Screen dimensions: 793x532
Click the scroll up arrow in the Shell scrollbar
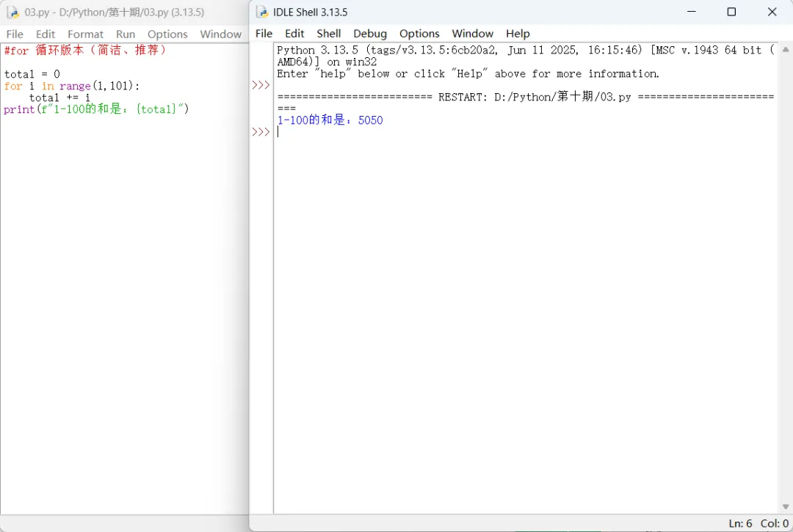(x=786, y=49)
